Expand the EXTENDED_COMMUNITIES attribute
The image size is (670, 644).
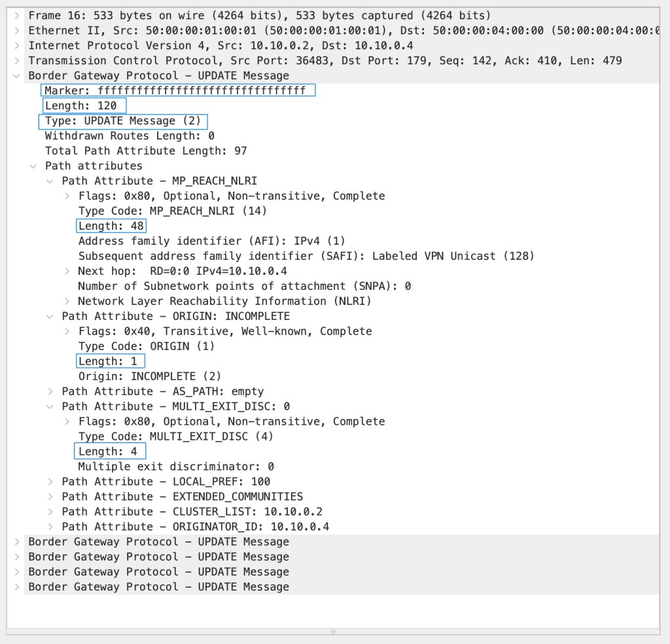(50, 497)
